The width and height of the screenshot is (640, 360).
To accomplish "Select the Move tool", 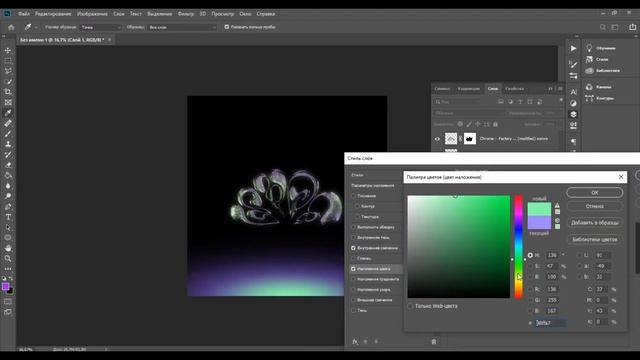I will coord(8,51).
